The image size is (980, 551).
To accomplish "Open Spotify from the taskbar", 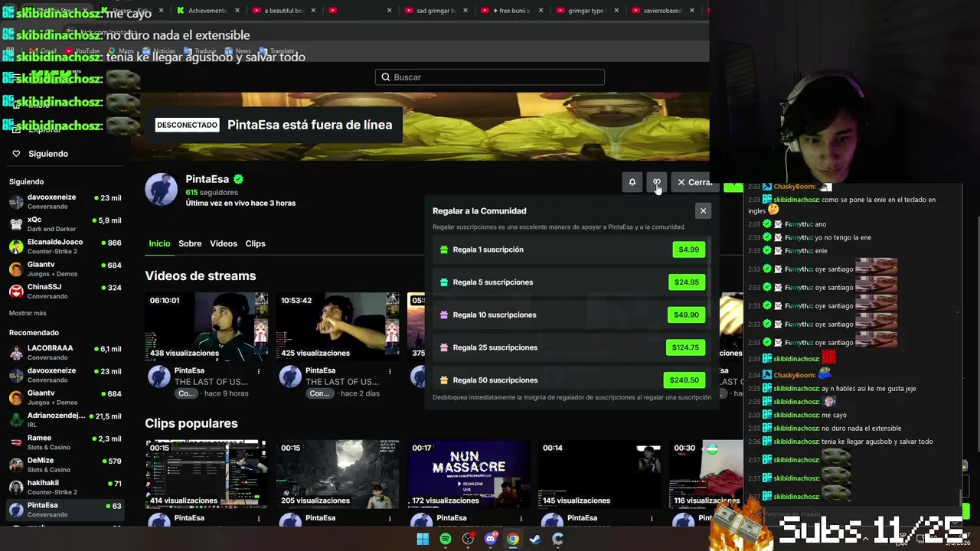I will [x=446, y=539].
